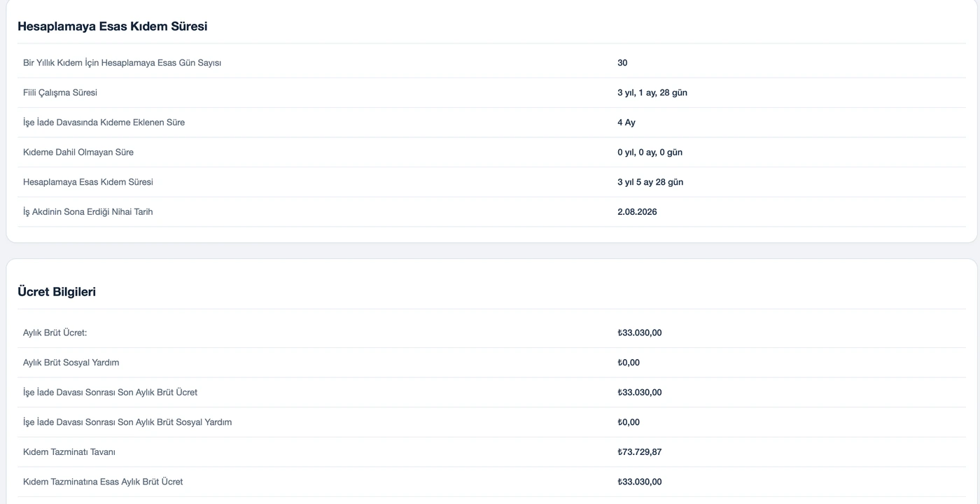
Task: Select the date '2.08.2026'
Action: pos(637,211)
